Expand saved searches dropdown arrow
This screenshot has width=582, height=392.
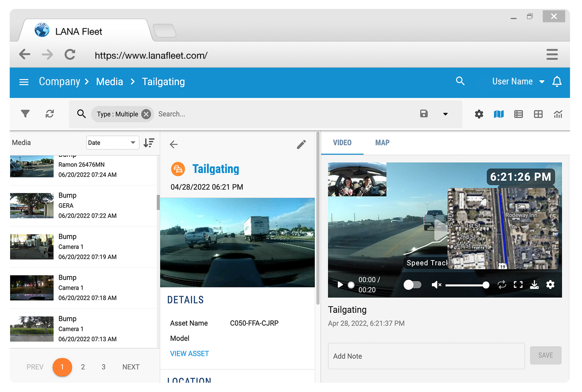pyautogui.click(x=445, y=114)
